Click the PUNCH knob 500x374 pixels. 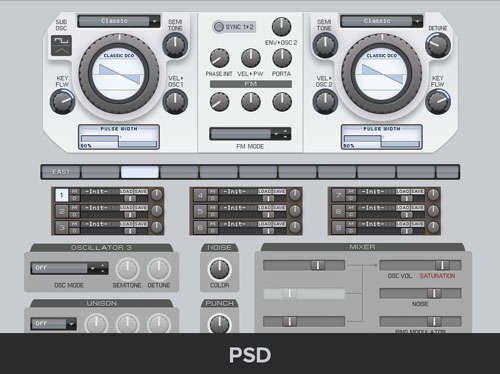click(219, 324)
